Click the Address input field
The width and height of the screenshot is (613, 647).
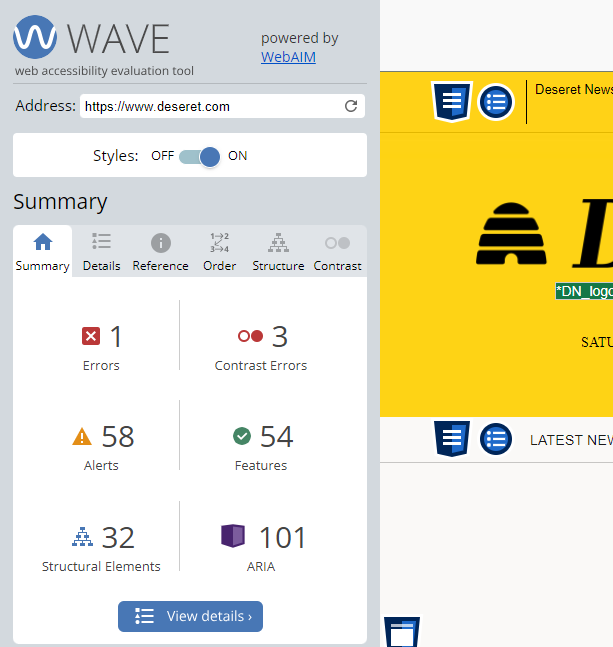[210, 106]
